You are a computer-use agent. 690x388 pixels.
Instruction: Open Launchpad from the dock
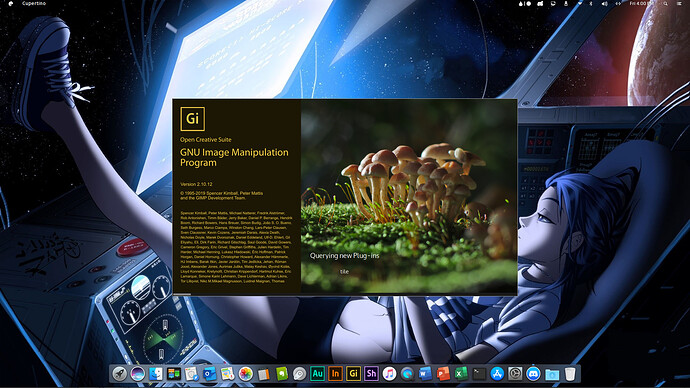[x=119, y=374]
